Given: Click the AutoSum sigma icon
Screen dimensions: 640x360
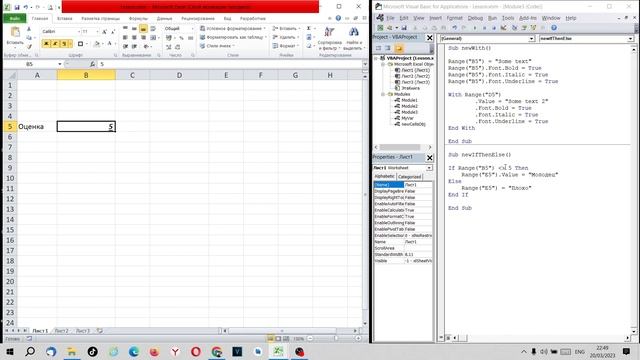Looking at the screenshot, I should click(309, 28).
